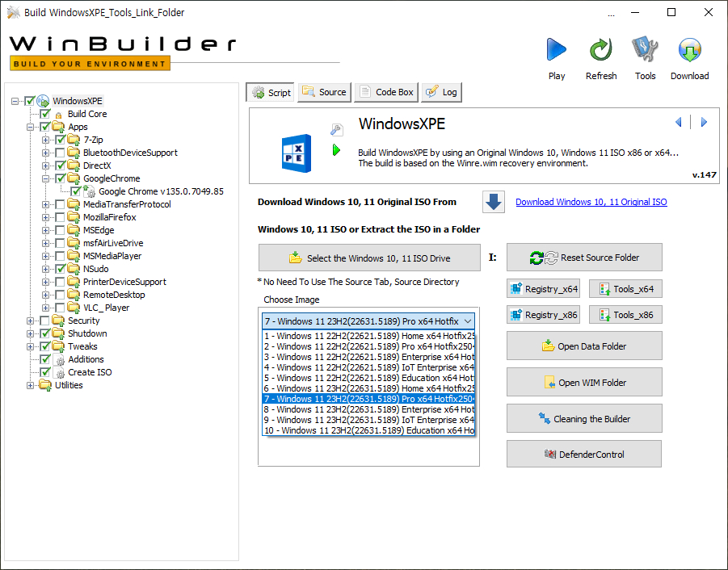This screenshot has width=728, height=570.
Task: Click Reset Source Folder button
Action: pos(584,258)
